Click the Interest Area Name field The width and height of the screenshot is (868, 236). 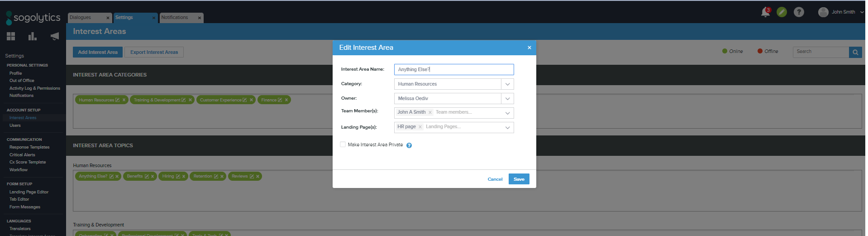tap(453, 69)
